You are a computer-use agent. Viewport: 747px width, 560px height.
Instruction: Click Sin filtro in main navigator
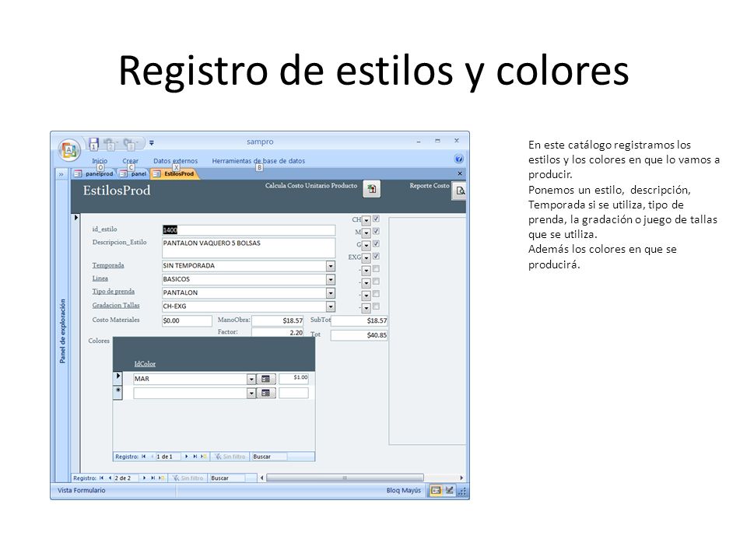pos(188,478)
